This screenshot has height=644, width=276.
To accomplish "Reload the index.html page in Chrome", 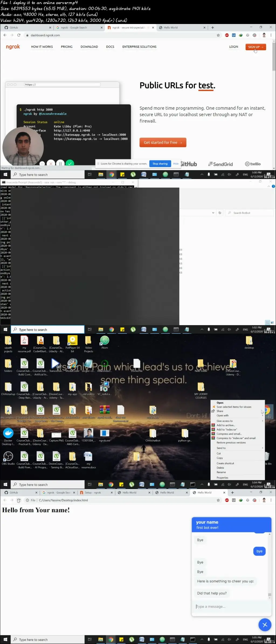I will pyautogui.click(x=19, y=500).
